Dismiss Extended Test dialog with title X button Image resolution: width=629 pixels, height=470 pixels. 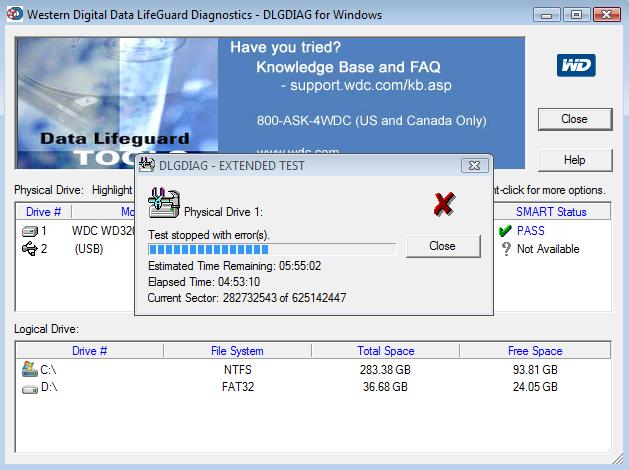(x=475, y=165)
